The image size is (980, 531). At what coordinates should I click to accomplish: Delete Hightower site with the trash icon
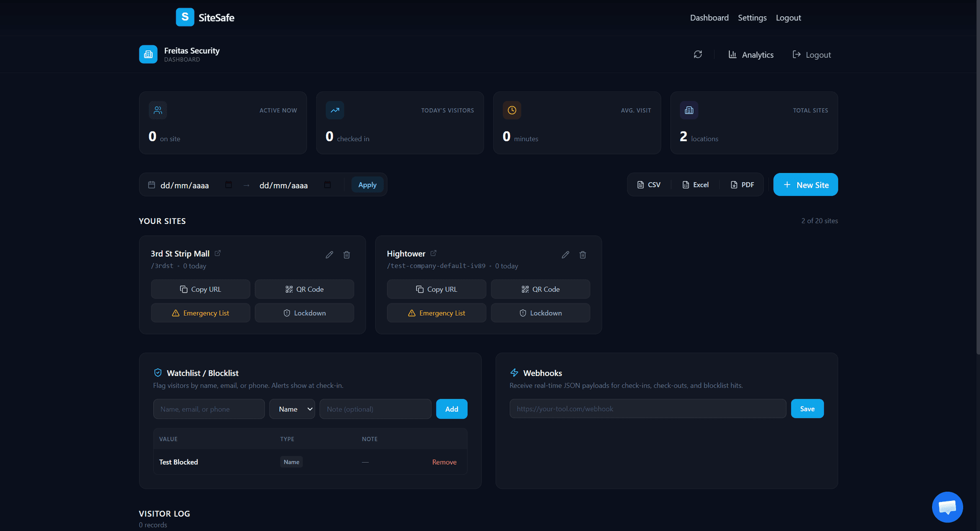(583, 255)
